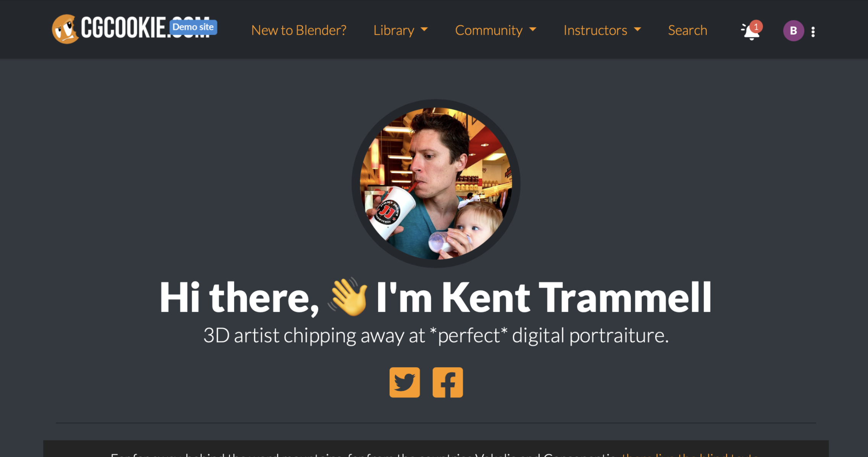Image resolution: width=868 pixels, height=457 pixels.
Task: Click the Demo site badge
Action: pos(193,27)
